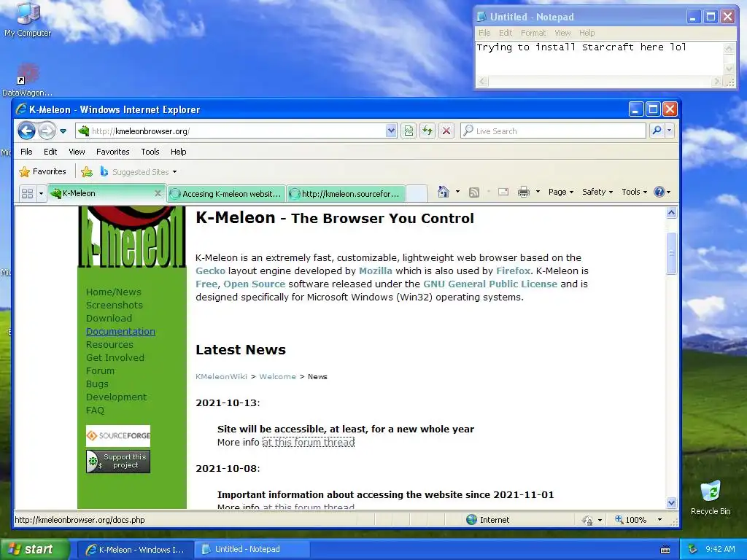Open the command bar Tools dropdown
This screenshot has width=747, height=560.
(634, 192)
